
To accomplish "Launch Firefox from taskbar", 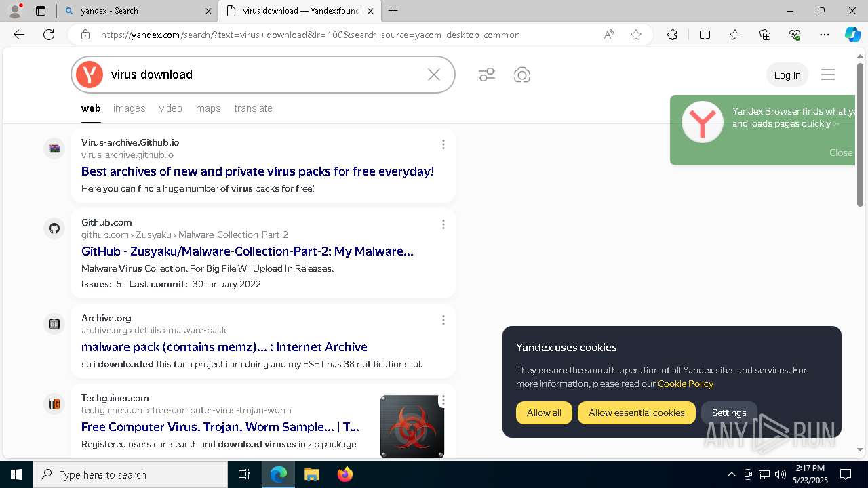I will coord(345,474).
